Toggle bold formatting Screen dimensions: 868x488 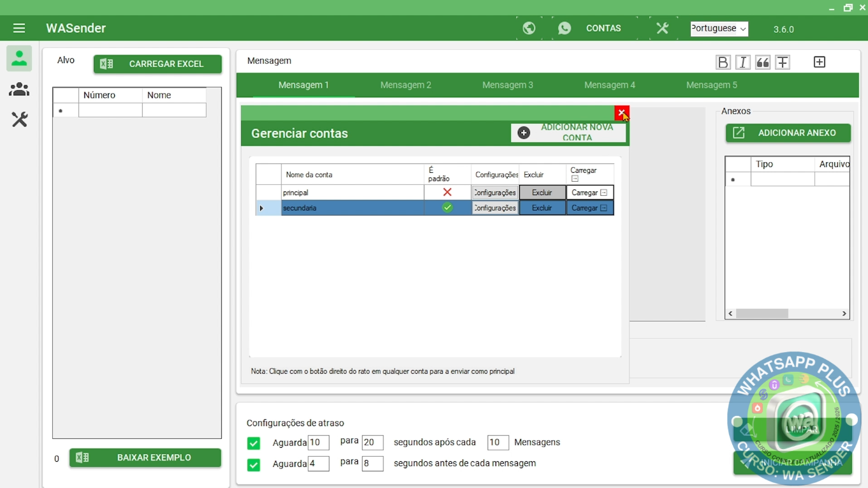point(723,62)
